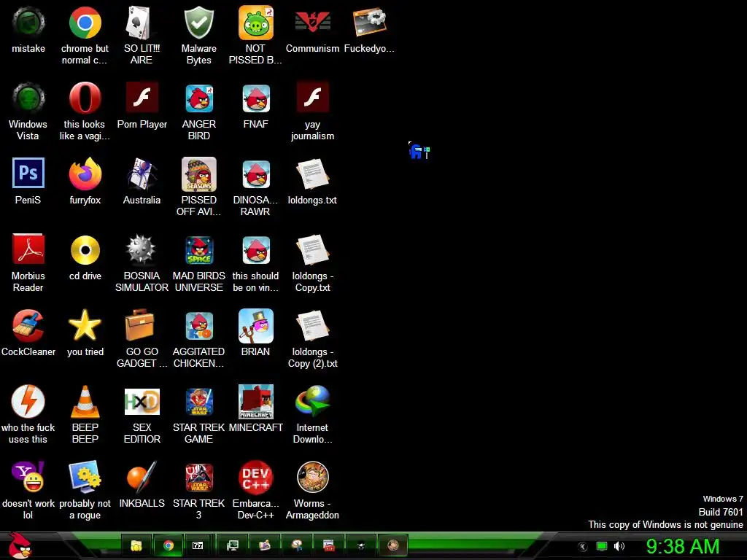Click the green monitor tray icon
The width and height of the screenshot is (747, 560).
pyautogui.click(x=602, y=546)
